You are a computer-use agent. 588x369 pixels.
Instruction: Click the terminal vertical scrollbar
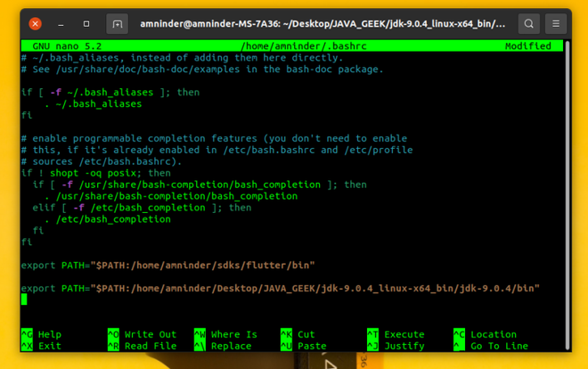(567, 195)
